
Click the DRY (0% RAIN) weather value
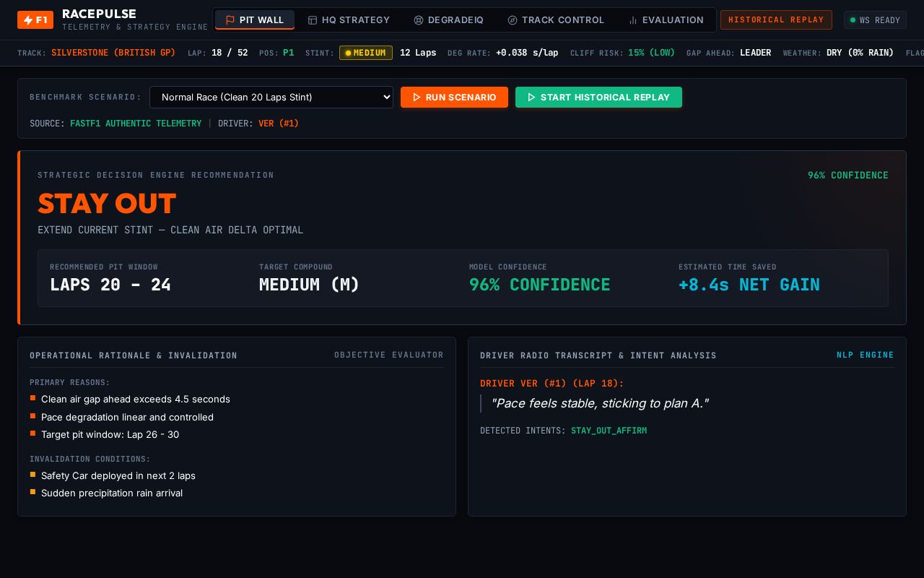click(x=860, y=53)
